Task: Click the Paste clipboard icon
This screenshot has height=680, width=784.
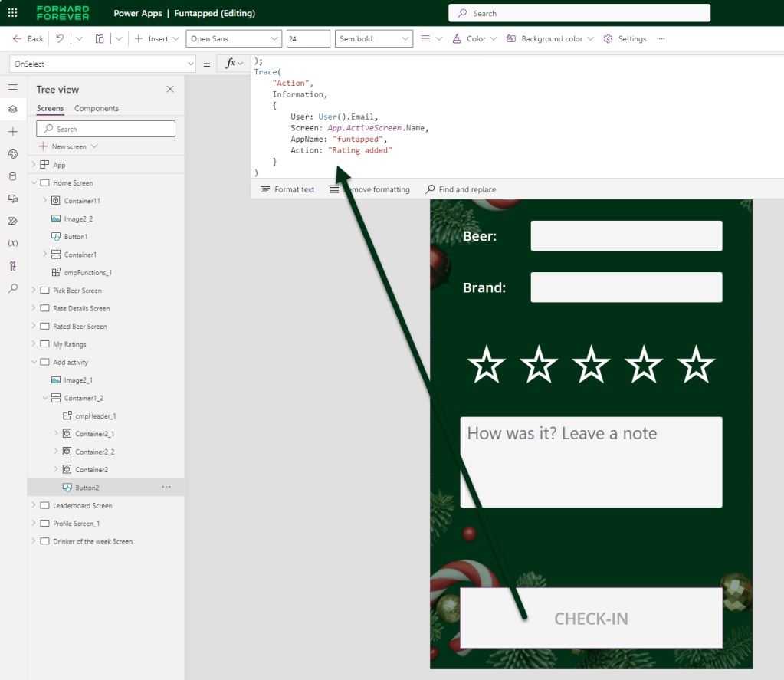Action: coord(100,38)
